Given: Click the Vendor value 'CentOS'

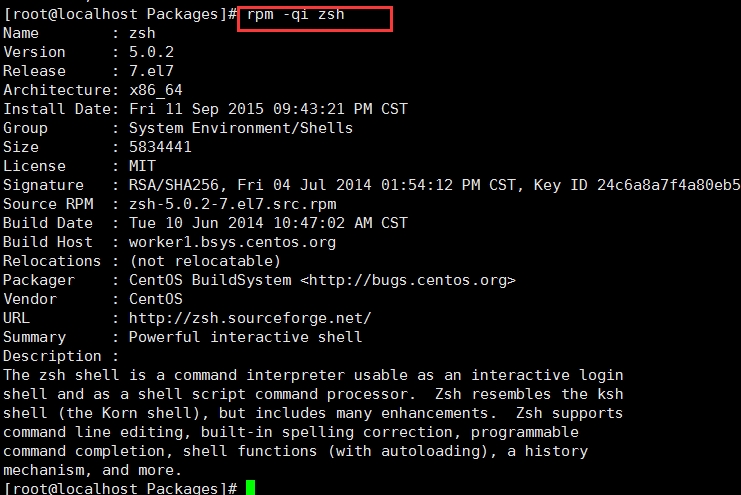Looking at the screenshot, I should point(155,299).
